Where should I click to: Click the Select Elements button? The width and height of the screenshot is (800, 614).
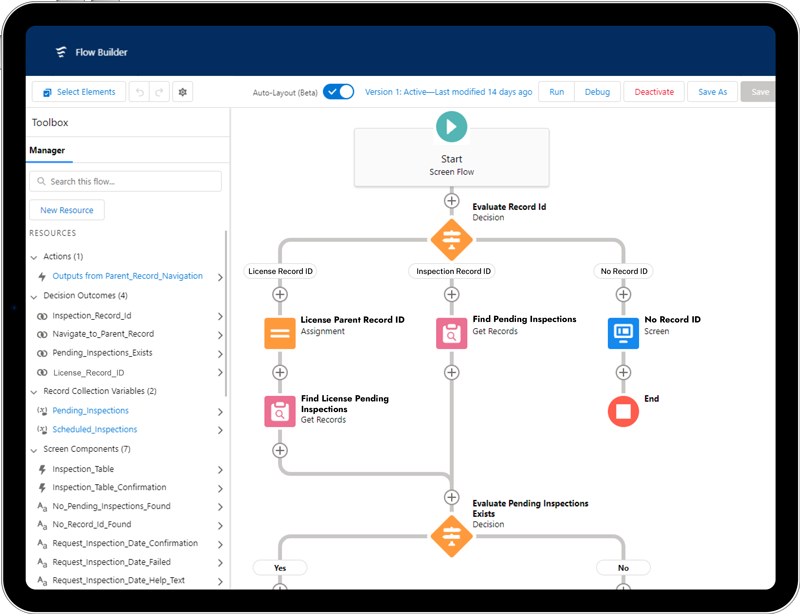point(79,92)
